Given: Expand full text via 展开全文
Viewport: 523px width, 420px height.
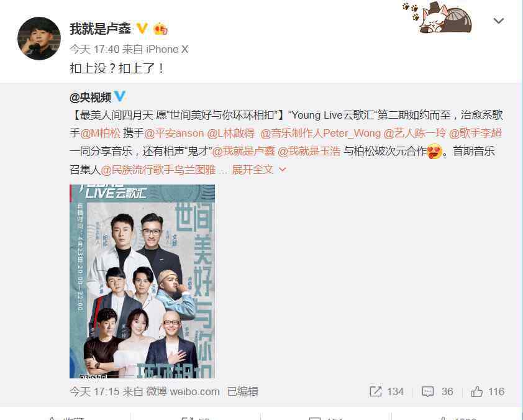Looking at the screenshot, I should pos(253,170).
